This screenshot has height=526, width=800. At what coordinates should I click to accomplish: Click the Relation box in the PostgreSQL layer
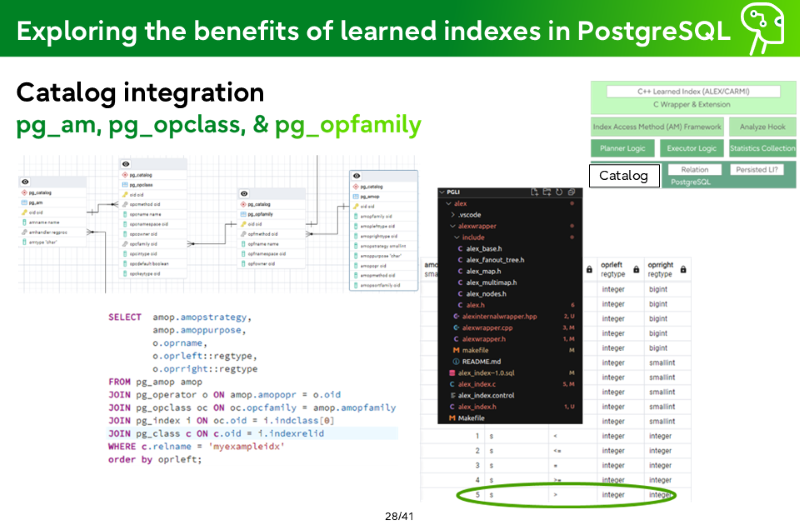694,169
